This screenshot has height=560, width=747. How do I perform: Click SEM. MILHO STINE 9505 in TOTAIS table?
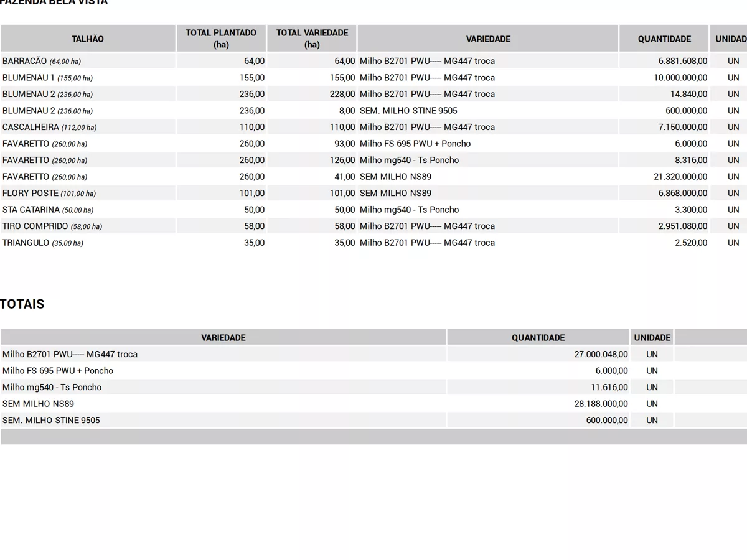[x=51, y=420]
